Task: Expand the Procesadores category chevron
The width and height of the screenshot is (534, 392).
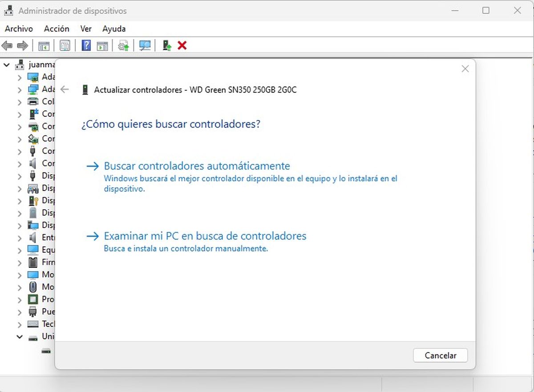Action: tap(19, 299)
